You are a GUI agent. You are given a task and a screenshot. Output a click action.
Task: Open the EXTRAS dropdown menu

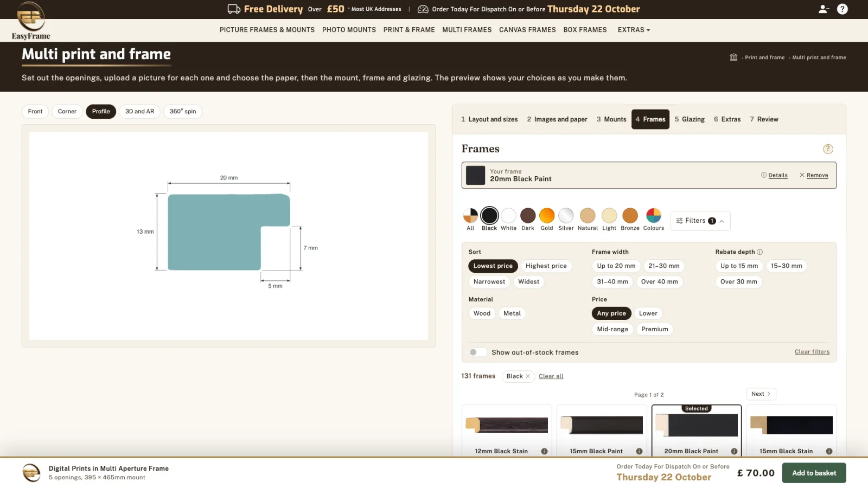634,30
